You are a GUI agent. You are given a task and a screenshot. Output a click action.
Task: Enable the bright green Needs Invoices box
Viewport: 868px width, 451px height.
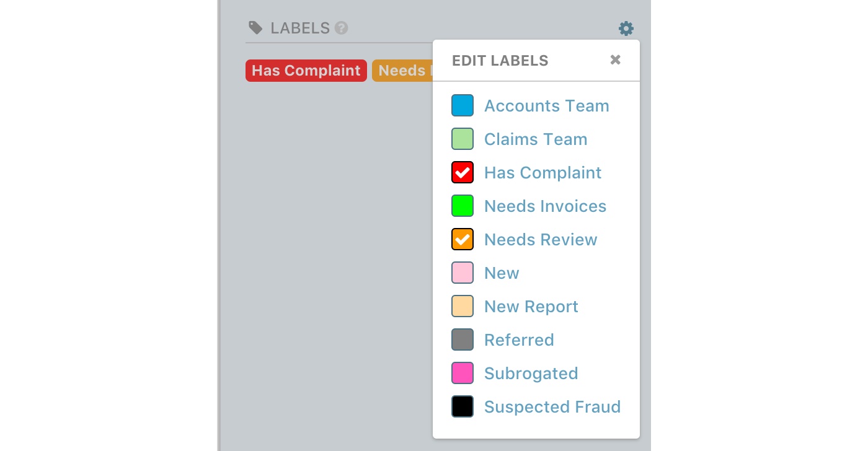[x=463, y=206]
